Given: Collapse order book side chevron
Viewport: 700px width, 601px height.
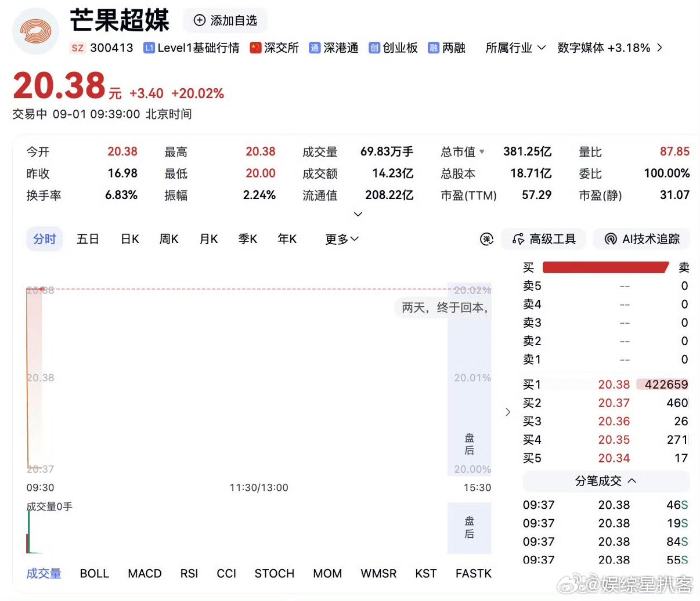Looking at the screenshot, I should coord(508,412).
